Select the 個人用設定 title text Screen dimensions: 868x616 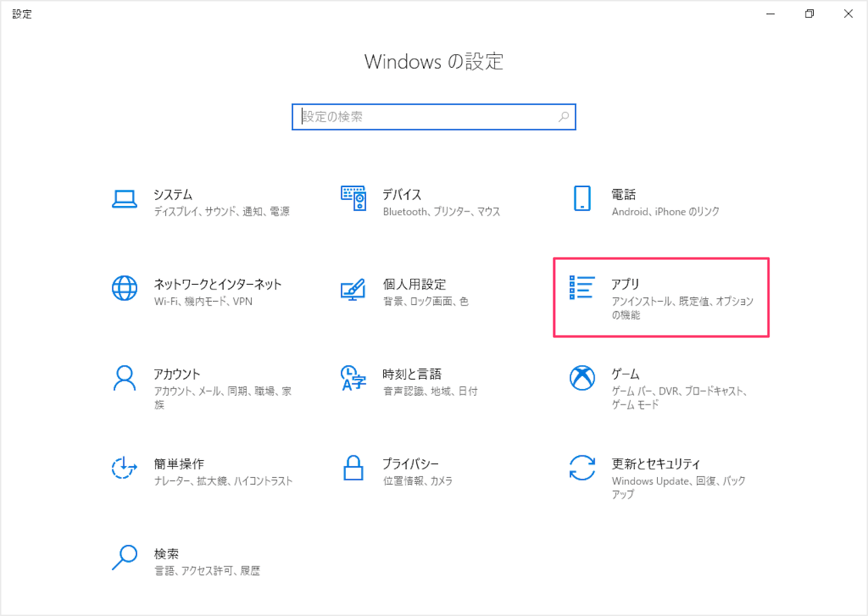(414, 284)
